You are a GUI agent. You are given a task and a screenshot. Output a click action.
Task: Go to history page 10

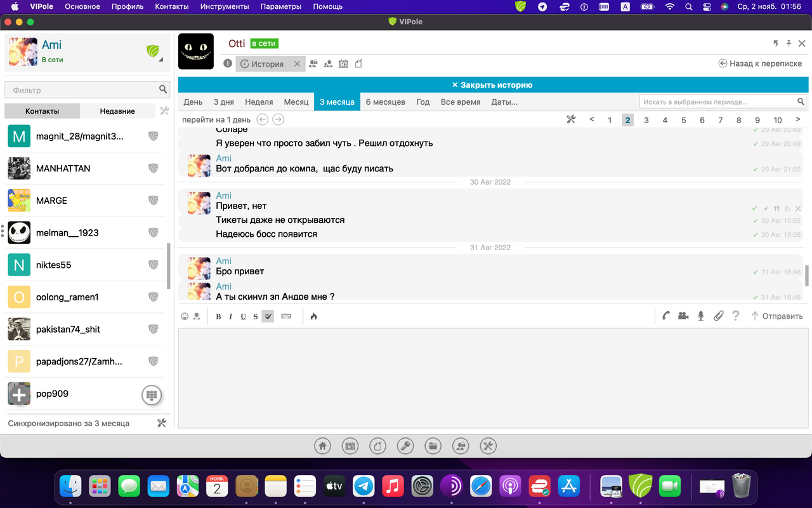coord(777,120)
